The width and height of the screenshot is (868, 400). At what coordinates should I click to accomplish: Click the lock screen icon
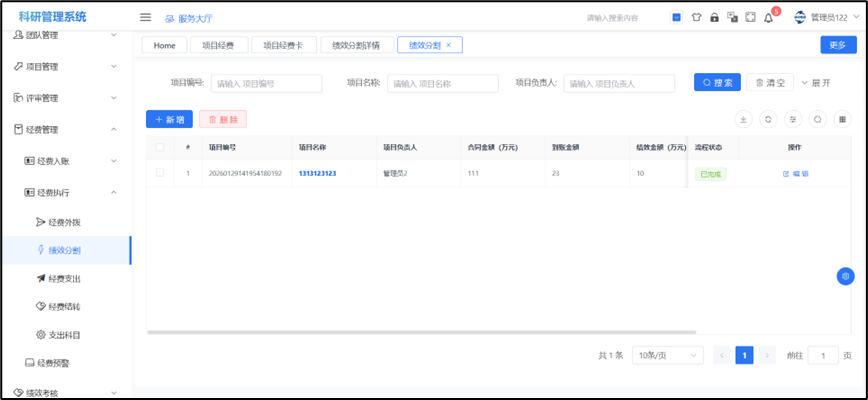tap(714, 17)
